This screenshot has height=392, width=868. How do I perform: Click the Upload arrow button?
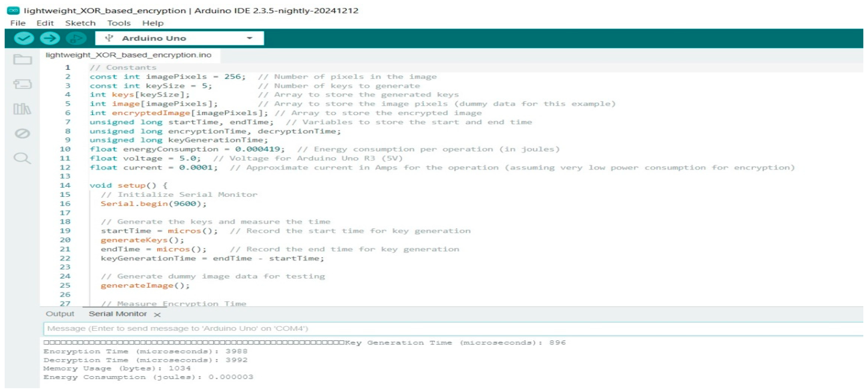(x=50, y=38)
